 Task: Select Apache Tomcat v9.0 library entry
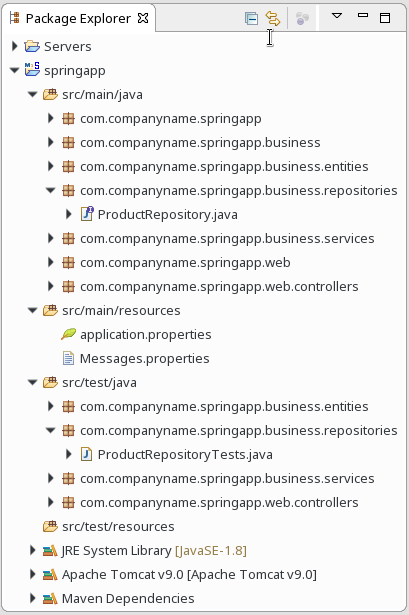pos(189,575)
